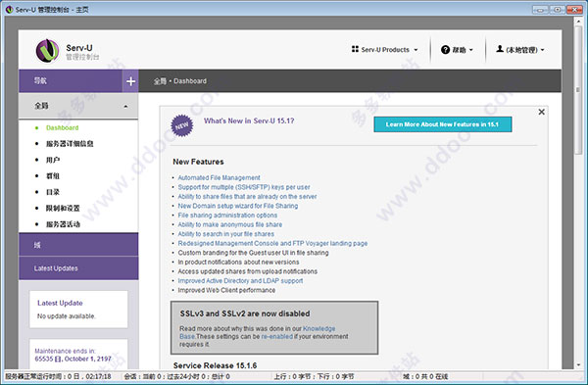Click the re-enabled link

(x=276, y=337)
